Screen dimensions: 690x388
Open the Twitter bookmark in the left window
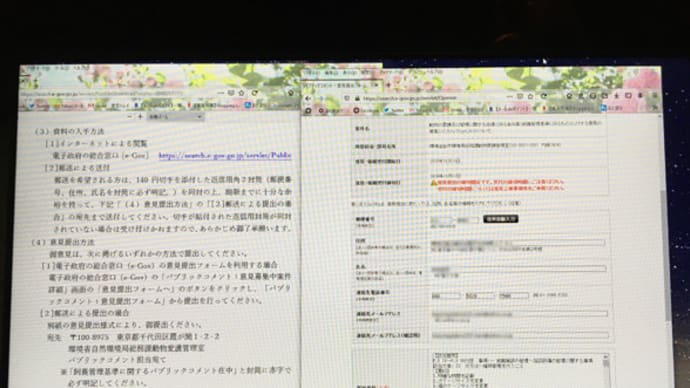tap(40, 106)
